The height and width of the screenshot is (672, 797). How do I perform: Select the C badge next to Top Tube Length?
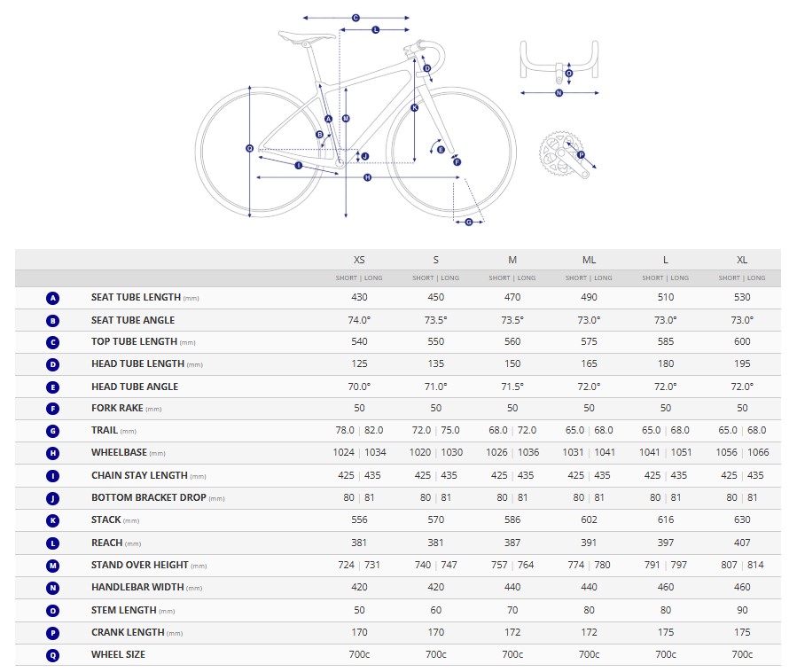[x=52, y=342]
